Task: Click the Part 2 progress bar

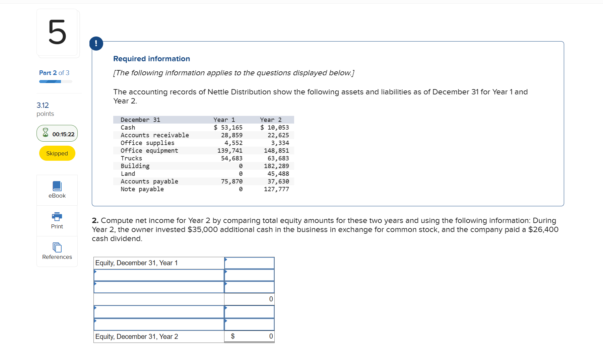Action: (56, 81)
